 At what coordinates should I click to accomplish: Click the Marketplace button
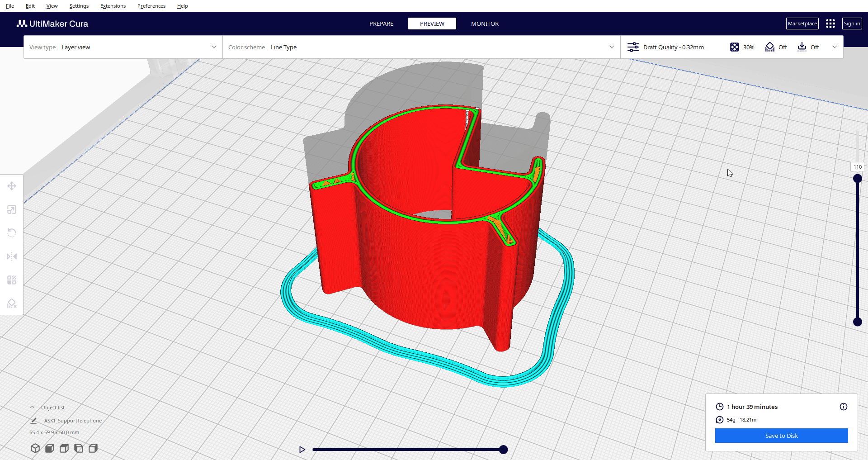click(802, 24)
